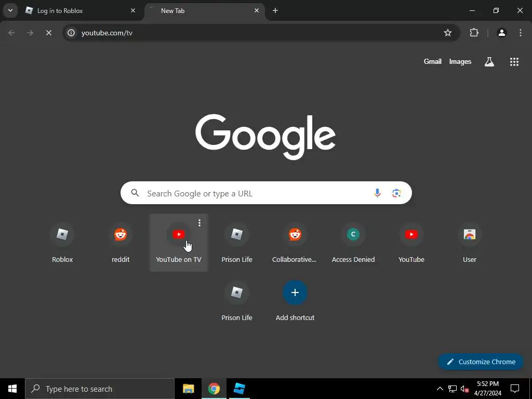Open the Roblox shortcut tile
This screenshot has height=399, width=532.
[62, 243]
